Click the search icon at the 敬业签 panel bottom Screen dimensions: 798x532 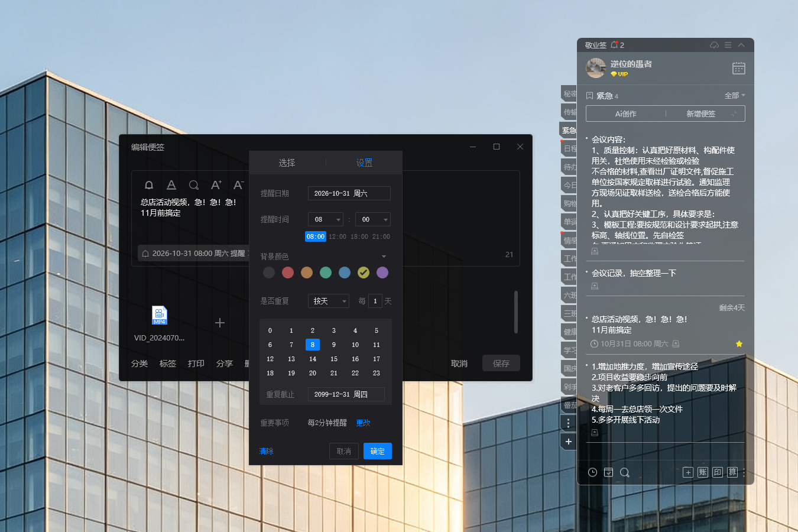click(x=625, y=472)
